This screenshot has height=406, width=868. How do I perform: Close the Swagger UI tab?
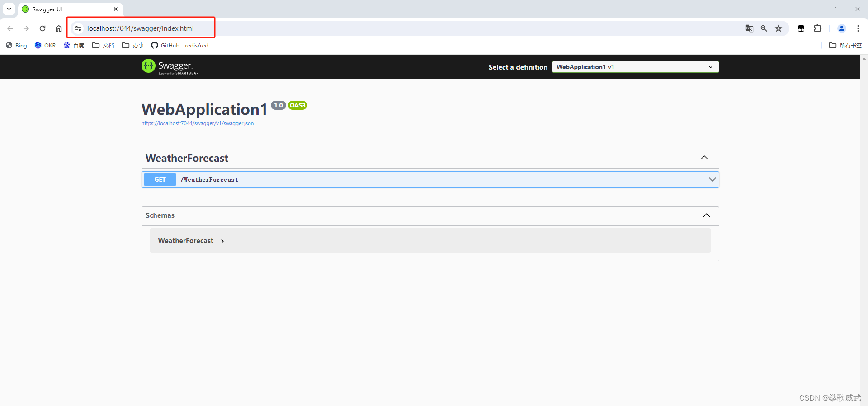point(116,9)
